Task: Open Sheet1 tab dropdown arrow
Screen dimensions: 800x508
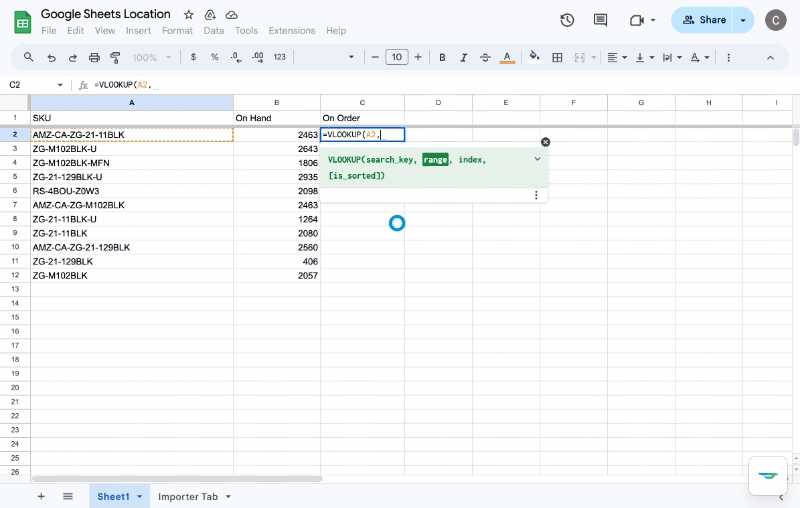Action: pos(139,497)
